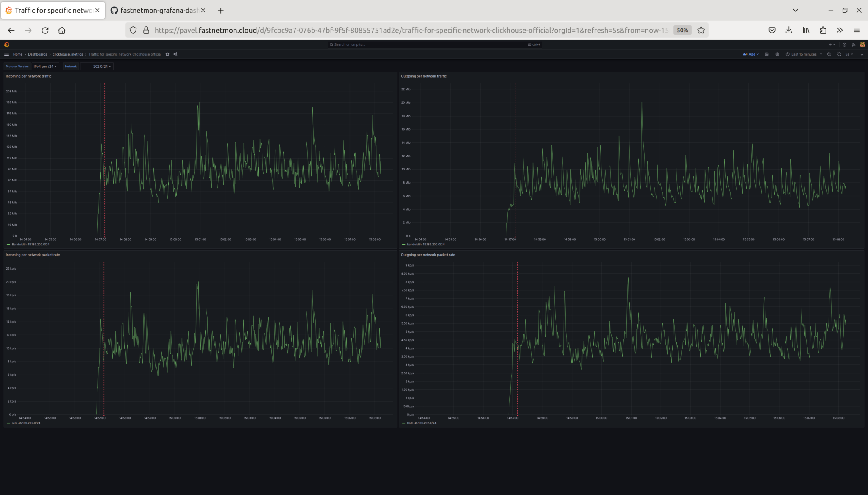868x495 pixels.
Task: Open the dashboard share options
Action: coord(175,54)
